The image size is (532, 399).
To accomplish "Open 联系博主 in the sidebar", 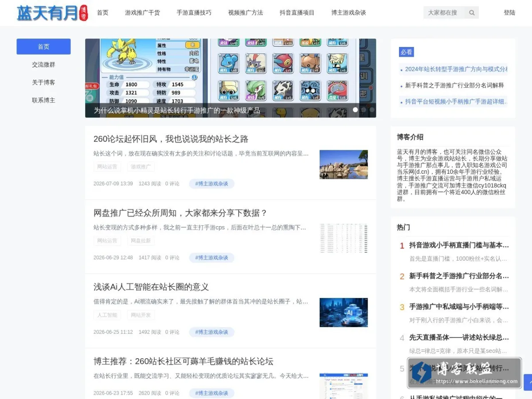I will (43, 100).
